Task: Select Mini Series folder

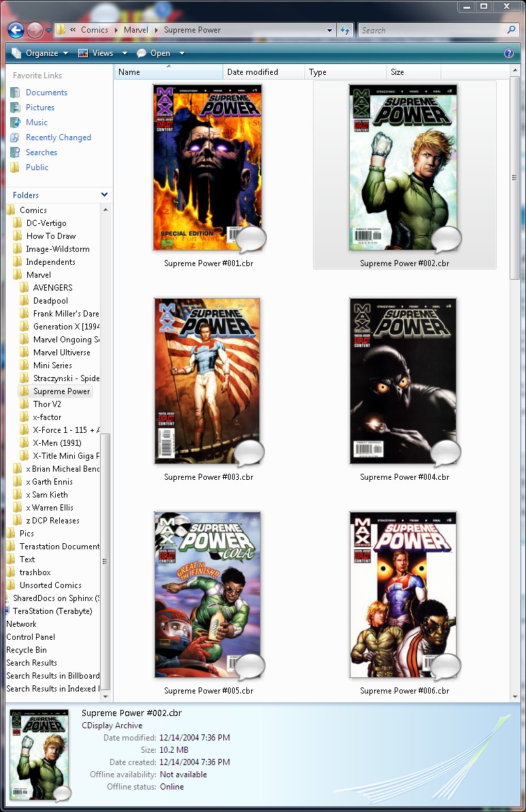Action: coord(52,365)
